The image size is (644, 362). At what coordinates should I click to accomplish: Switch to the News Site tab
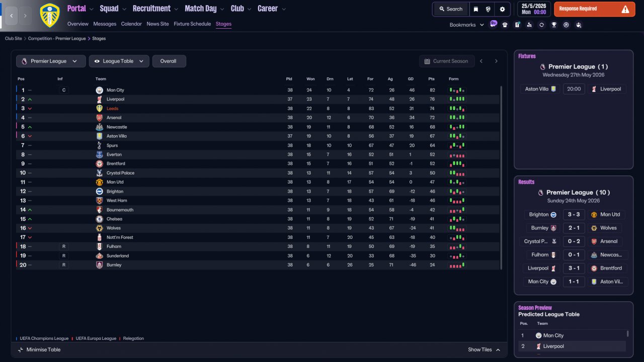click(158, 24)
